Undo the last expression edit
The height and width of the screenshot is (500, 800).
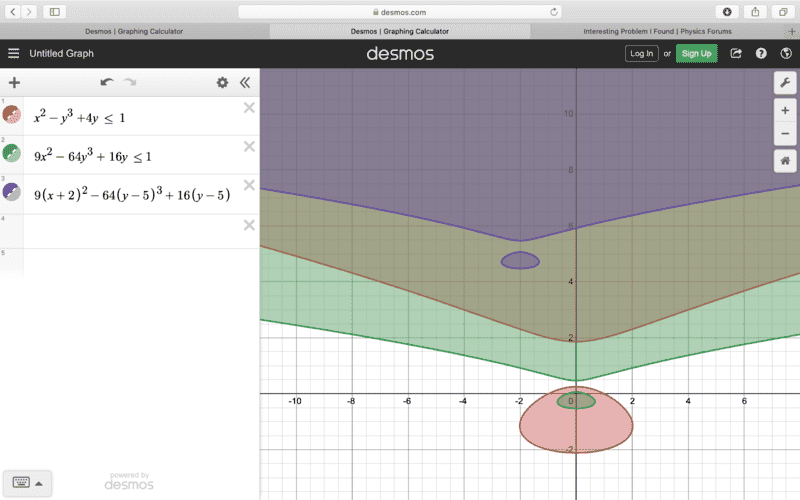pyautogui.click(x=107, y=82)
